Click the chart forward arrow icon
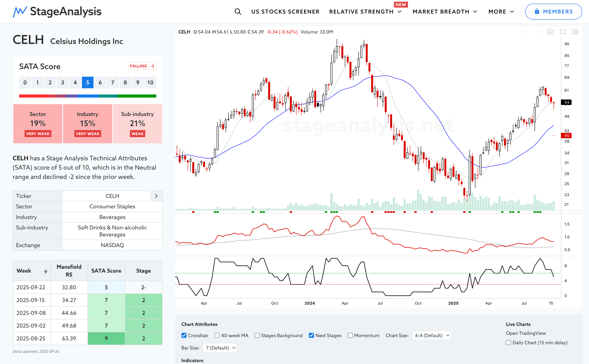The image size is (589, 364). (x=538, y=32)
